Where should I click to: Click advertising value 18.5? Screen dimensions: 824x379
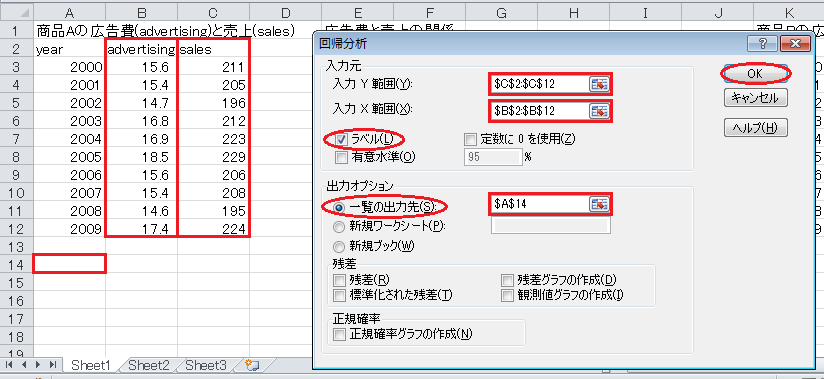(141, 157)
